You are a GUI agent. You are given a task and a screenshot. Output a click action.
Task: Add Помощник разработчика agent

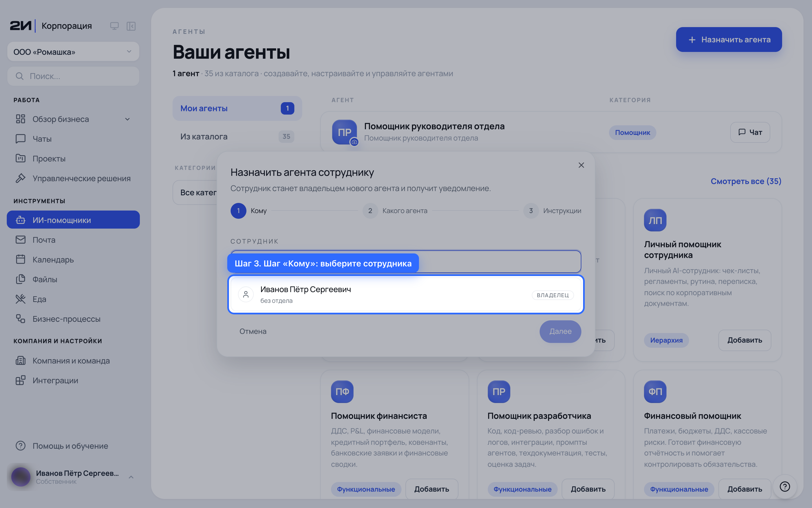pos(588,489)
